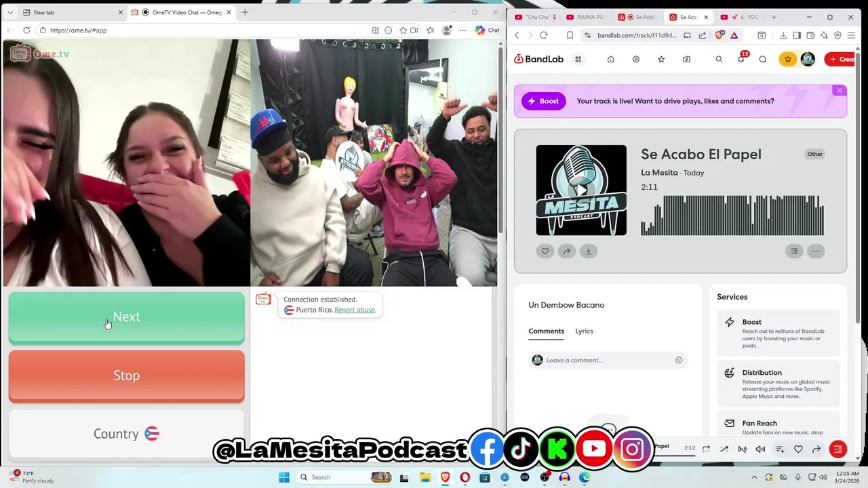
Task: Like the track with the player bar heart
Action: coord(798,449)
